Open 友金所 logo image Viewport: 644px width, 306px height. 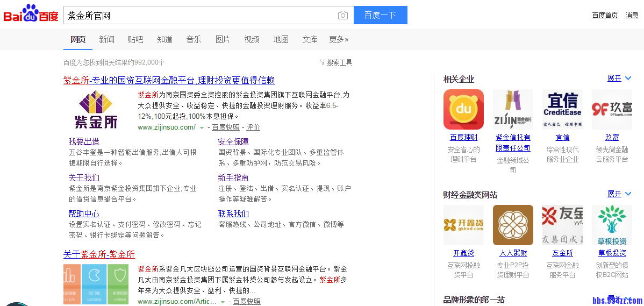(x=562, y=225)
